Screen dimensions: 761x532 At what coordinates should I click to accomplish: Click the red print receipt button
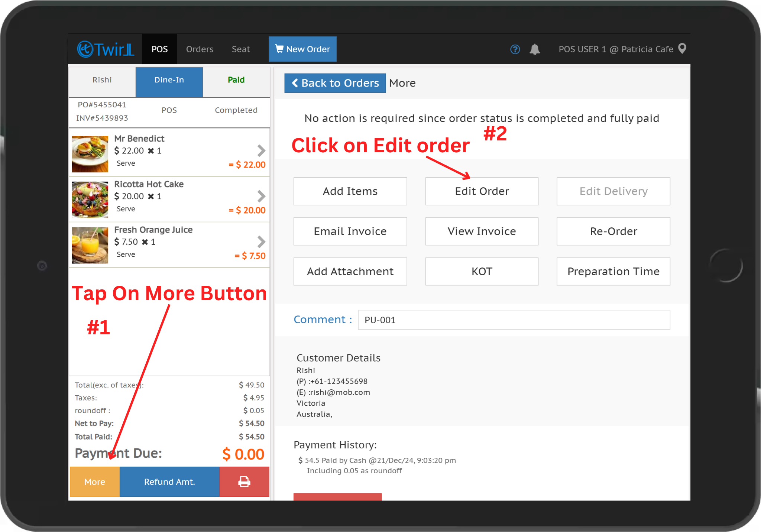pyautogui.click(x=244, y=481)
